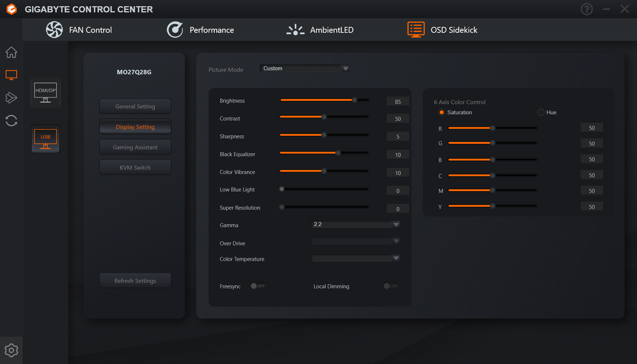
Task: Open the Color Temperature dropdown
Action: [x=356, y=258]
